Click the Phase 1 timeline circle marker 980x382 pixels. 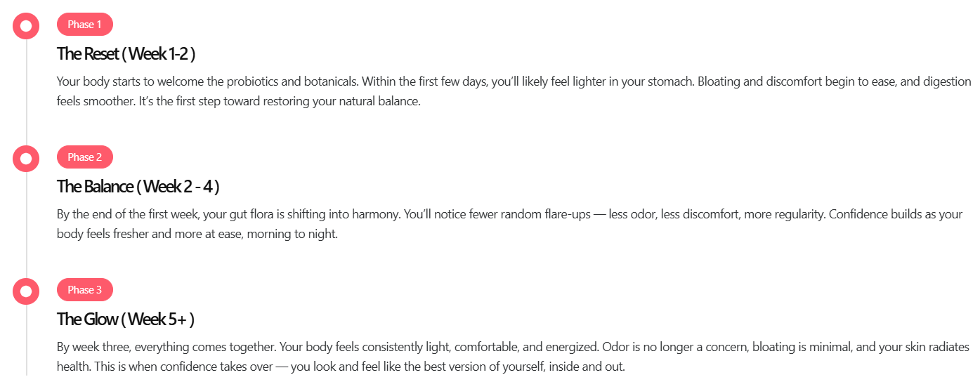click(x=26, y=26)
